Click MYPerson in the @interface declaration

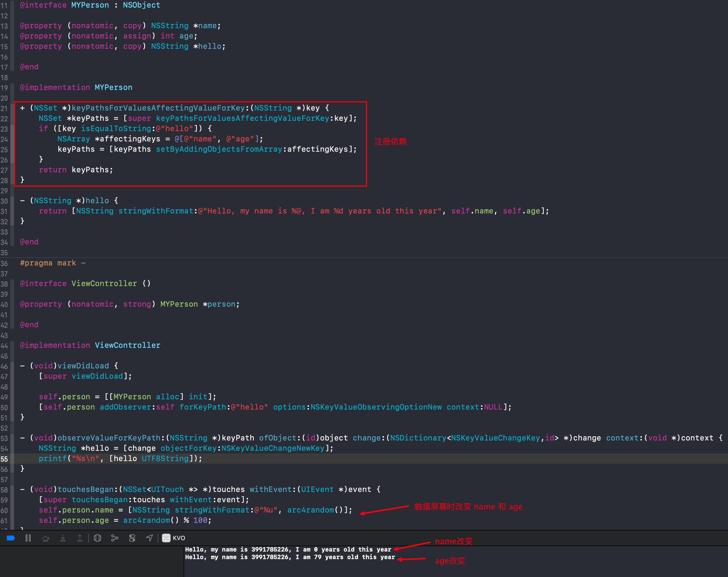tap(90, 5)
